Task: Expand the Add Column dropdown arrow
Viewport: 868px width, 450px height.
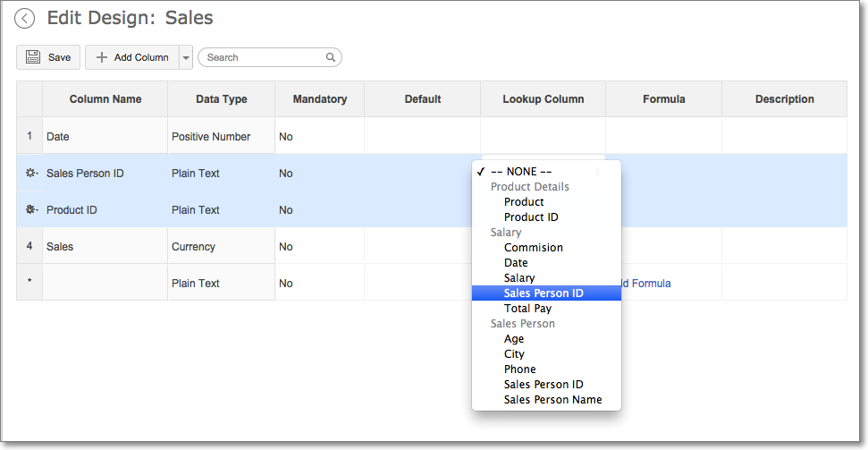Action: click(186, 57)
